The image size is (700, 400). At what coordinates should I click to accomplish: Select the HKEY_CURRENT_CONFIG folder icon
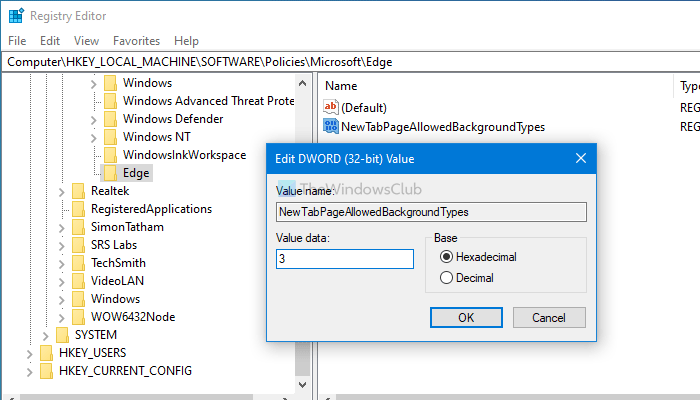pos(46,371)
